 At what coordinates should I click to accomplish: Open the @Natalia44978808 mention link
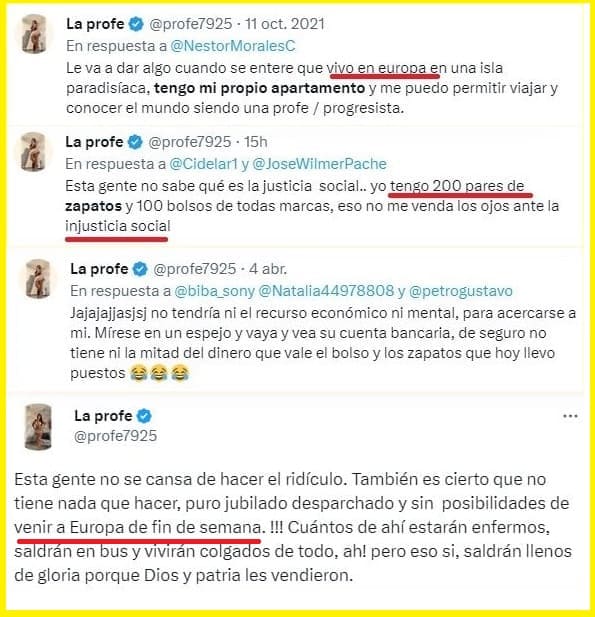326,291
